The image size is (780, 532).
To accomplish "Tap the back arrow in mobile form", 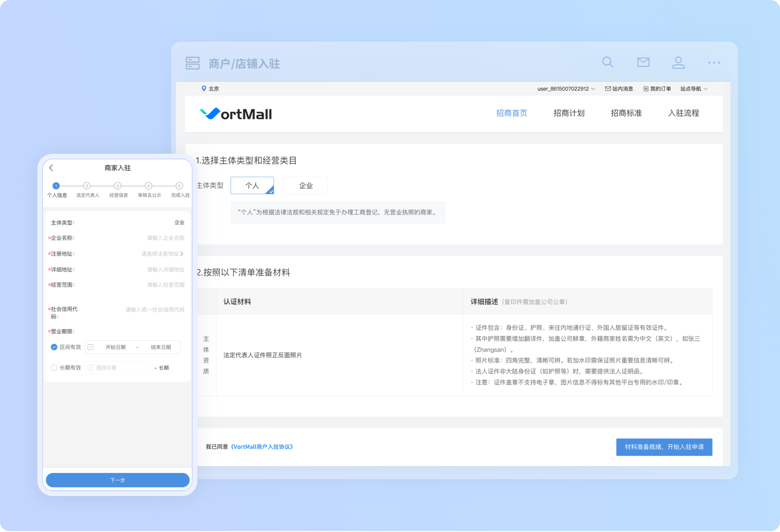I will tap(51, 168).
